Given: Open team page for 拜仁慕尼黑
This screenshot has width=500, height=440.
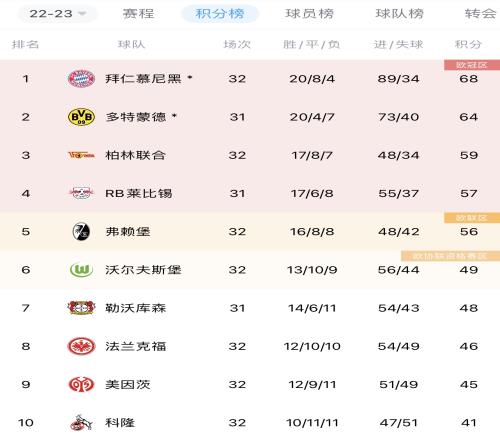Looking at the screenshot, I should coord(143,79).
